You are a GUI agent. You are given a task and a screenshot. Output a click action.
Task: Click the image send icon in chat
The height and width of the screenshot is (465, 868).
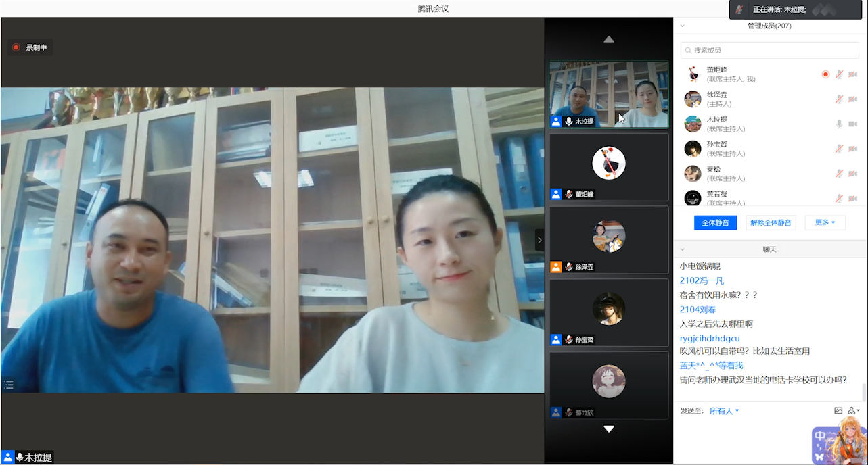tap(838, 411)
